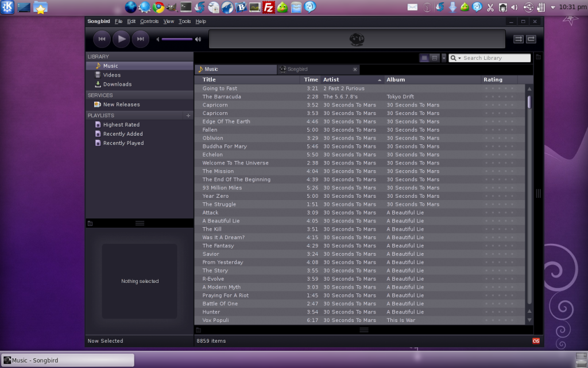Toggle shuffle mode
588x368 pixels.
coord(519,39)
